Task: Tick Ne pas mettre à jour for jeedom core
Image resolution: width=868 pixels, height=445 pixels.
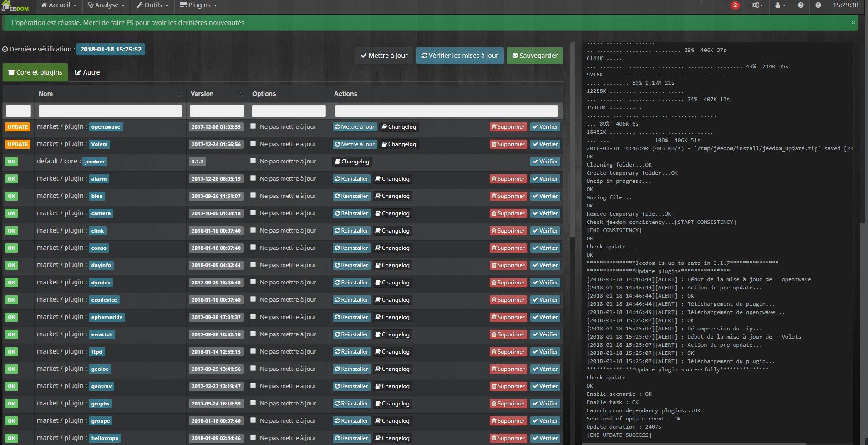Action: [x=253, y=161]
